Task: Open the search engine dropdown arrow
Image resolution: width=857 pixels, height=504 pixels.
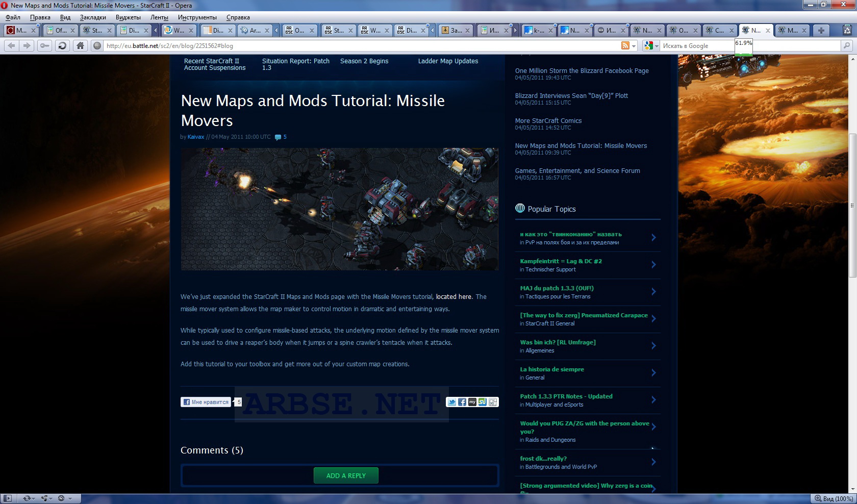Action: click(657, 46)
